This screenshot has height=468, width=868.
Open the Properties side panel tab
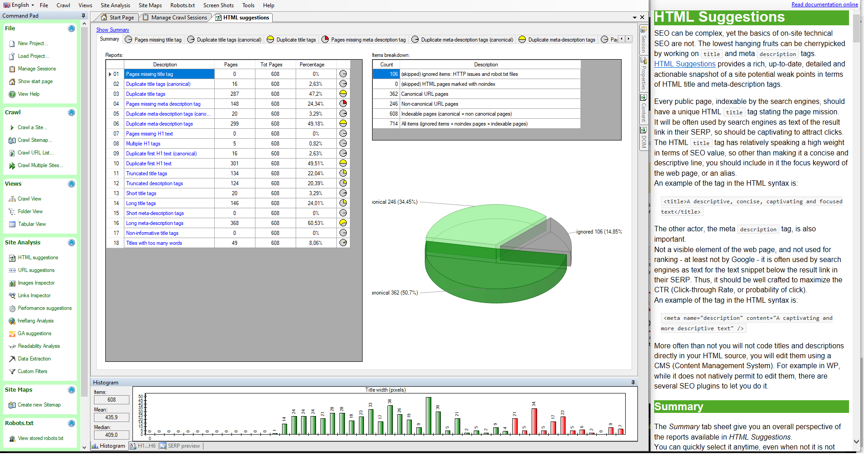click(x=643, y=75)
